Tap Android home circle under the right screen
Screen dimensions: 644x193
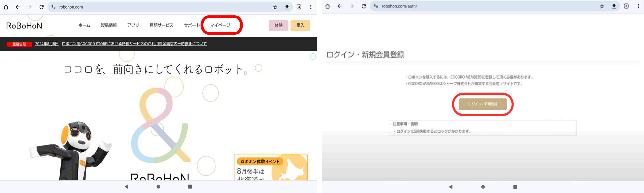[483, 187]
